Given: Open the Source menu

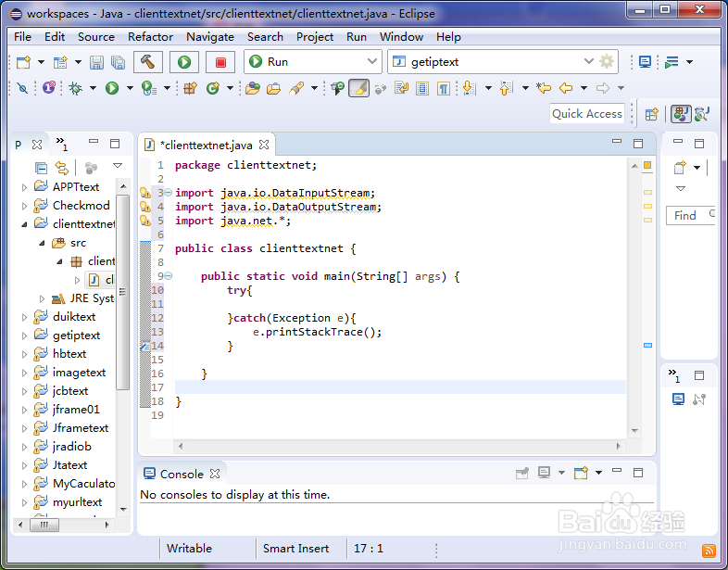Looking at the screenshot, I should (96, 37).
